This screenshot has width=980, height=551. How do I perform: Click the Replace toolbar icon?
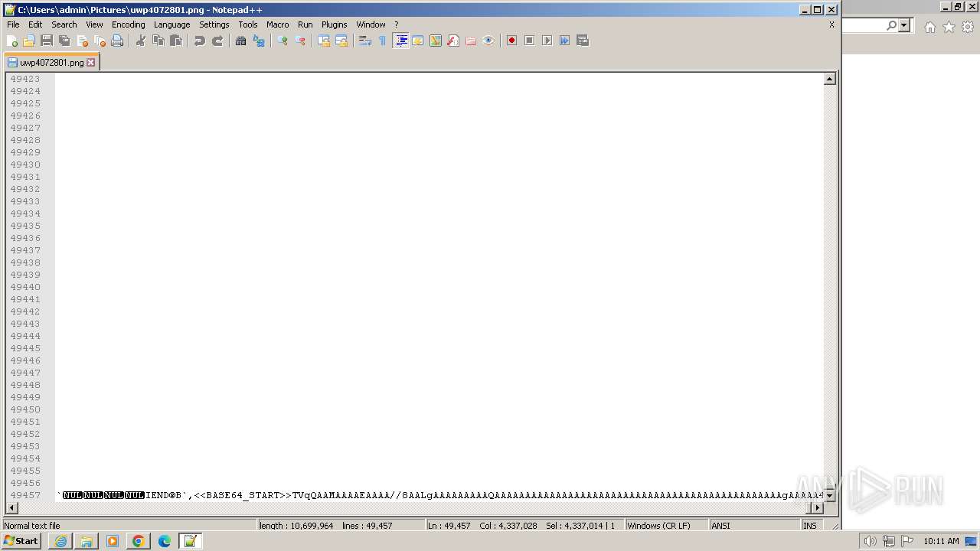[x=259, y=41]
